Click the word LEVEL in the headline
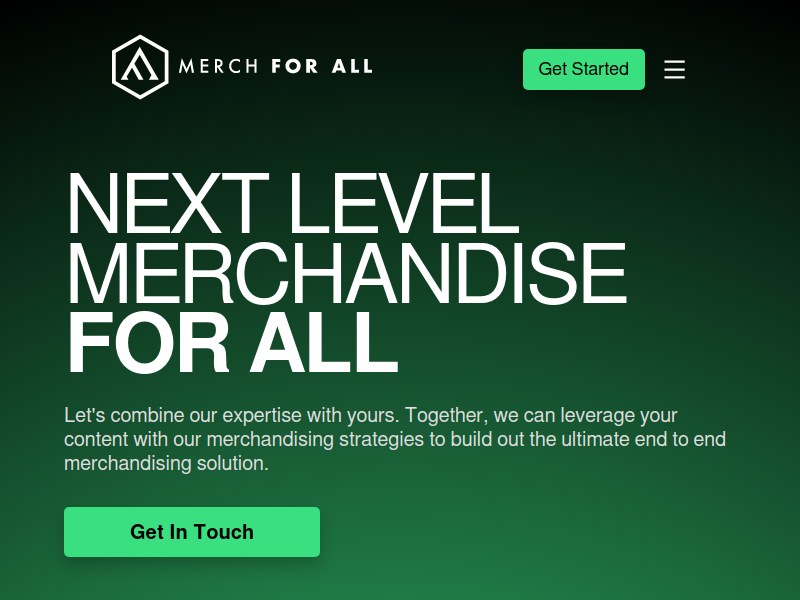This screenshot has width=800, height=600. (x=404, y=203)
